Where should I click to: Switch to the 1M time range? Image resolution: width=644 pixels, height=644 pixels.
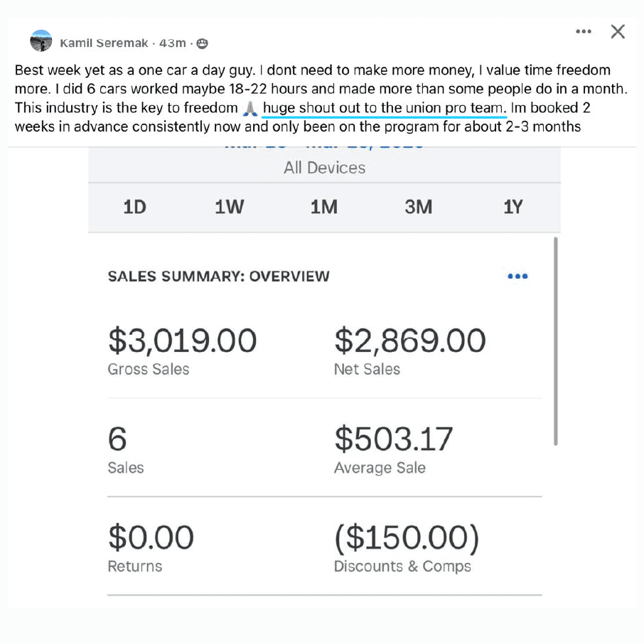(x=324, y=207)
